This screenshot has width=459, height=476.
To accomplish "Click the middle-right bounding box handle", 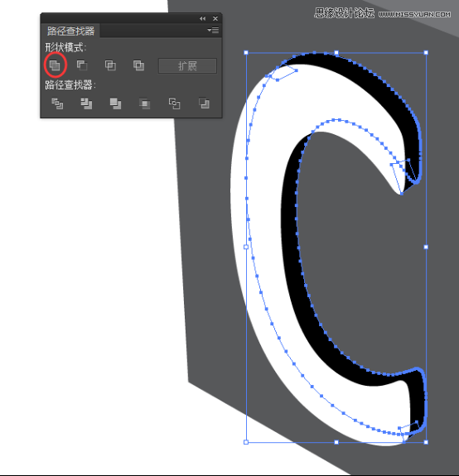I will [x=426, y=248].
